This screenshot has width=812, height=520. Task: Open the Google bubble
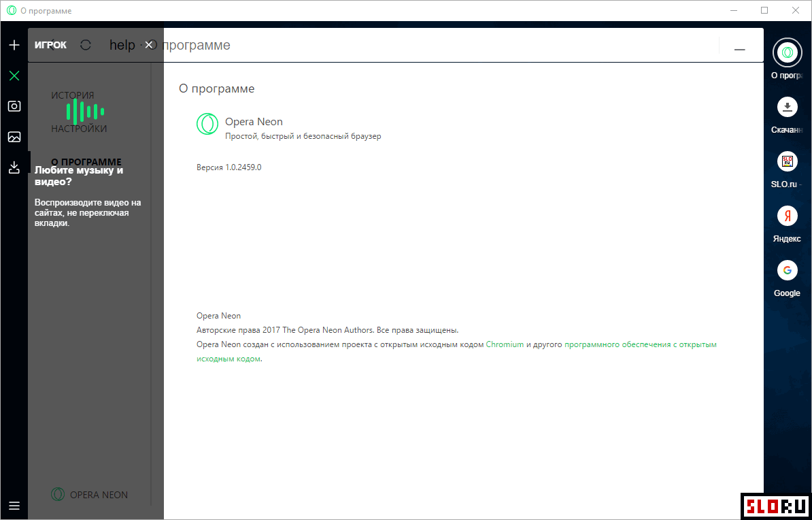click(x=787, y=270)
